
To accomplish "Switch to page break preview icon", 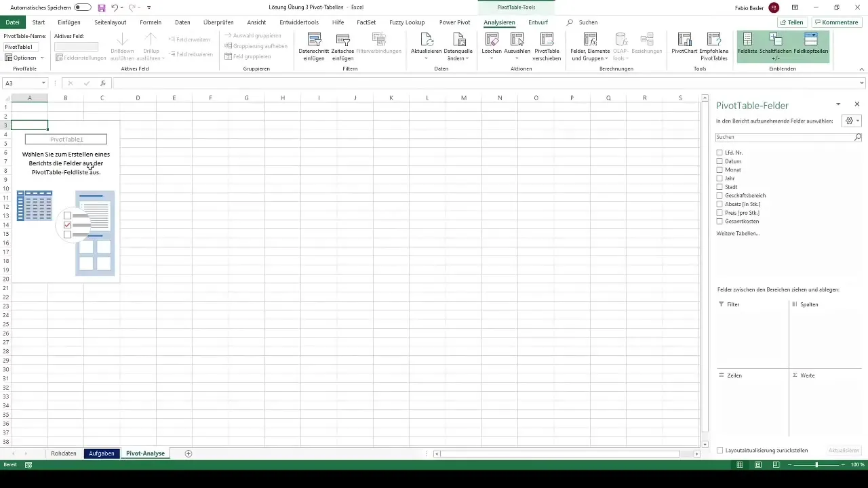I will point(776,465).
